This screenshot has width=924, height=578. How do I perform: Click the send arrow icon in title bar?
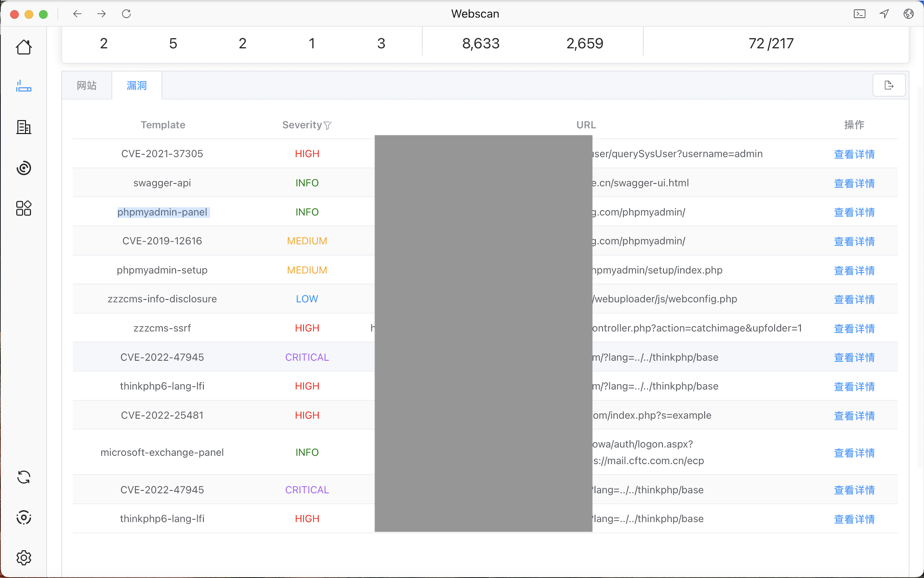[884, 14]
